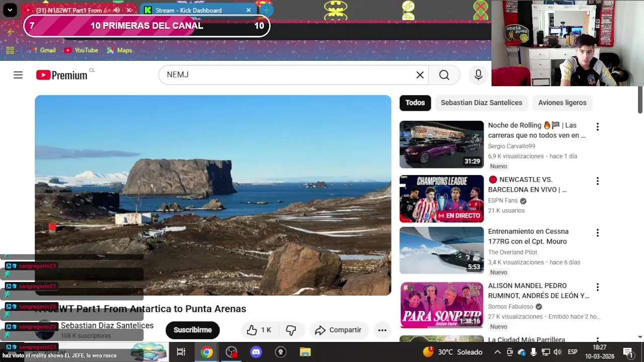Open the Noche de Rolling video title
Viewport: 644px width, 362px height.
pyautogui.click(x=537, y=130)
